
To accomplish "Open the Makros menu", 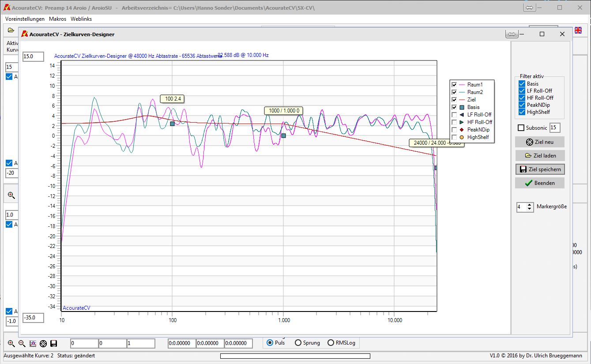I will (57, 19).
